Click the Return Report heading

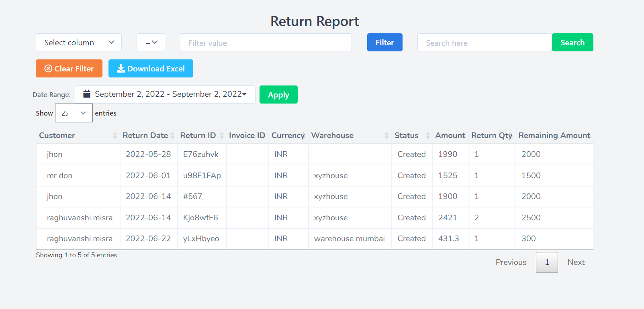(315, 21)
